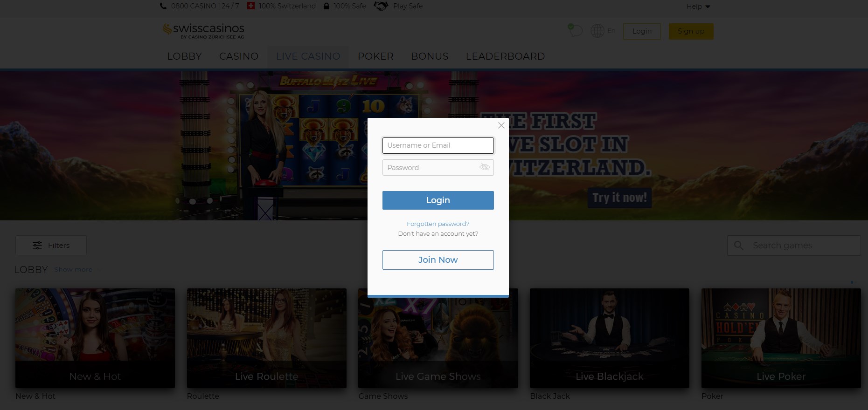Viewport: 868px width, 410px height.
Task: Click the filter sliders icon
Action: (x=37, y=246)
